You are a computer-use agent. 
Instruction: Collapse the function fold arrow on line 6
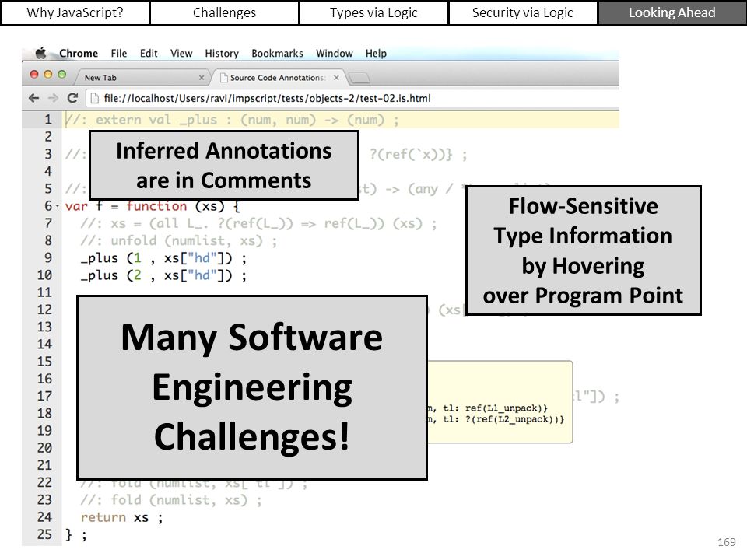58,206
